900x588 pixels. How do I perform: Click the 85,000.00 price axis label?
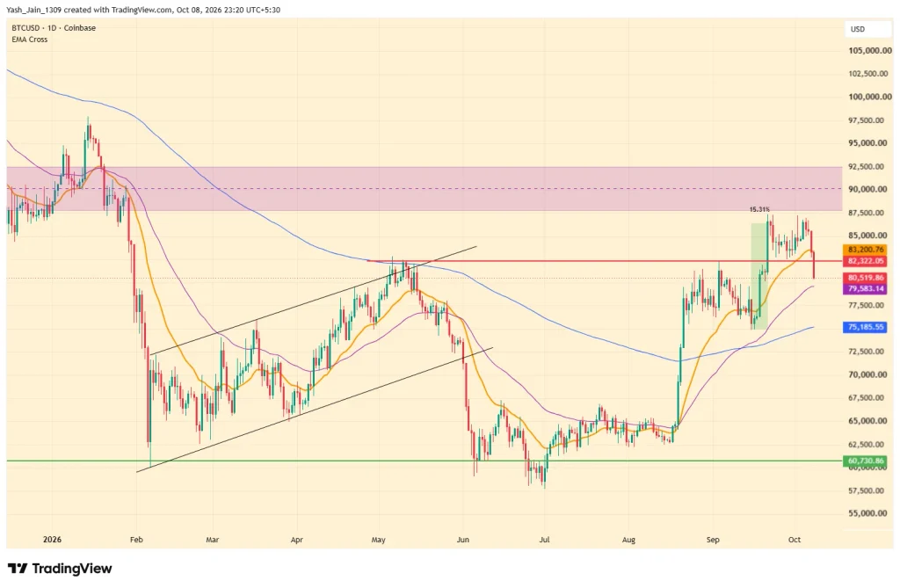point(869,236)
